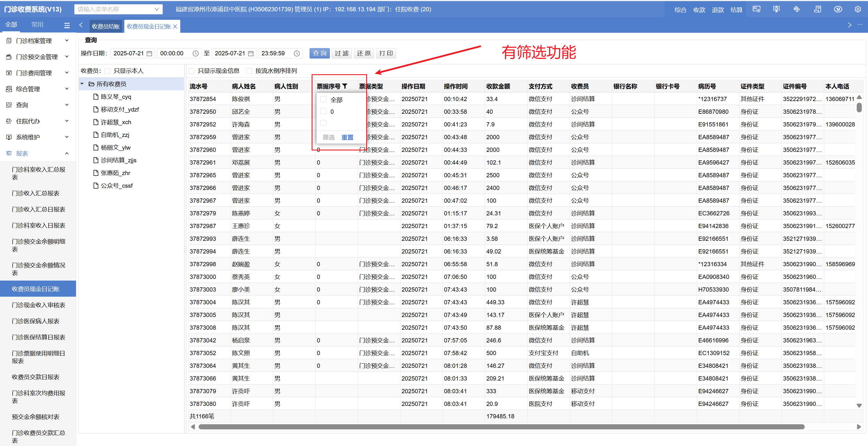The width and height of the screenshot is (868, 446).
Task: Check 只显示现金信息 checkbox
Action: coord(192,71)
